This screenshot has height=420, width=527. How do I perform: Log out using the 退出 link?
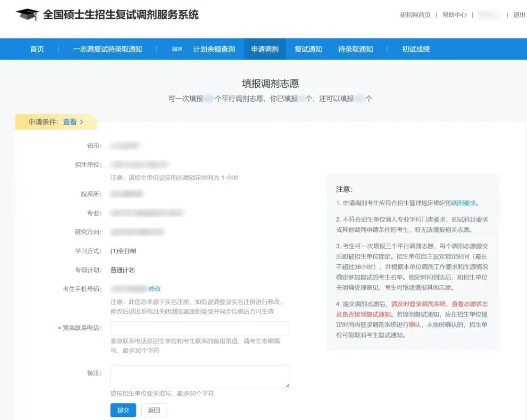(519, 15)
